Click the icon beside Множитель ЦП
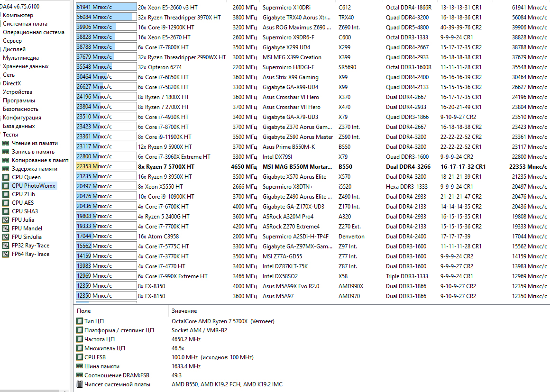The width and height of the screenshot is (550, 392). [80, 348]
